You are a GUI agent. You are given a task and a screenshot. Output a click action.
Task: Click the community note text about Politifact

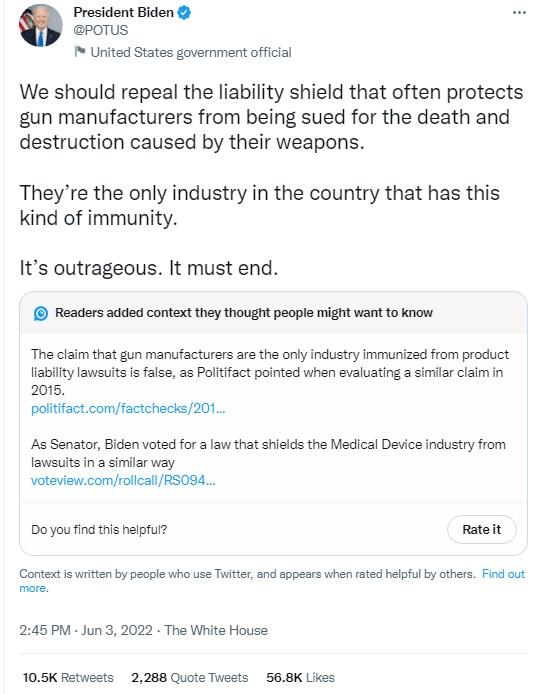pos(270,372)
